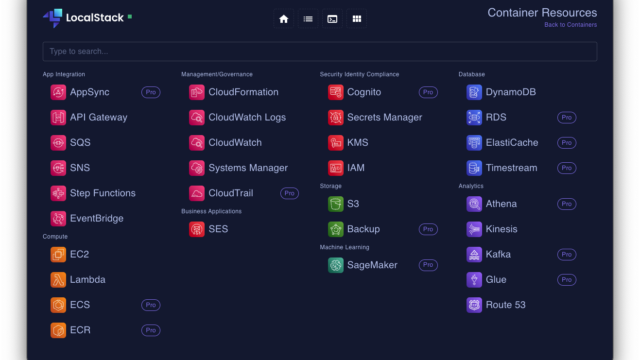Click the ECS service icon

58,305
